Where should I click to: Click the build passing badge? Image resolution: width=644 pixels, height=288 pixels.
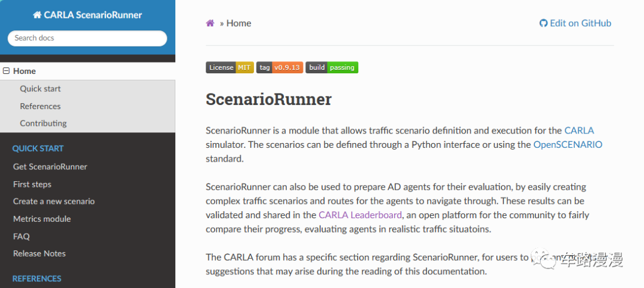click(332, 67)
